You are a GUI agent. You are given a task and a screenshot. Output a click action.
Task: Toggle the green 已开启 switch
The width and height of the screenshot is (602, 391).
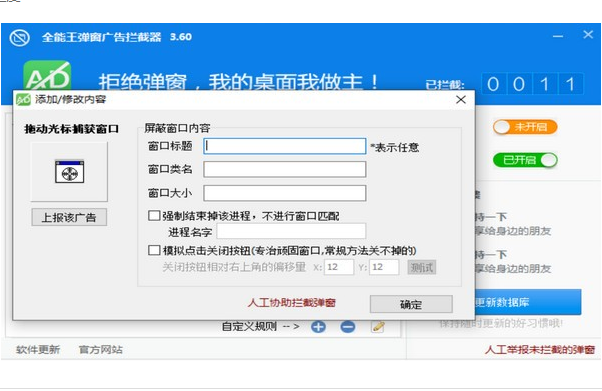coord(525,160)
